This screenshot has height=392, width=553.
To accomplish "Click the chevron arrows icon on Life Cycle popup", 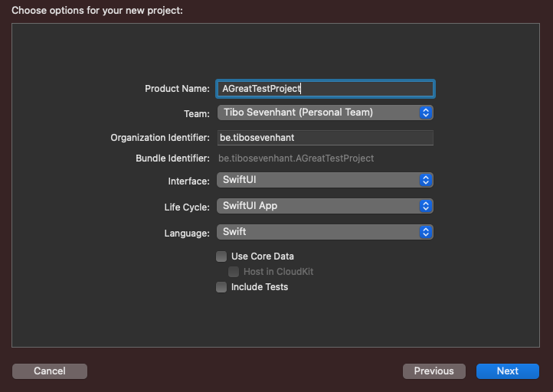I will point(427,206).
